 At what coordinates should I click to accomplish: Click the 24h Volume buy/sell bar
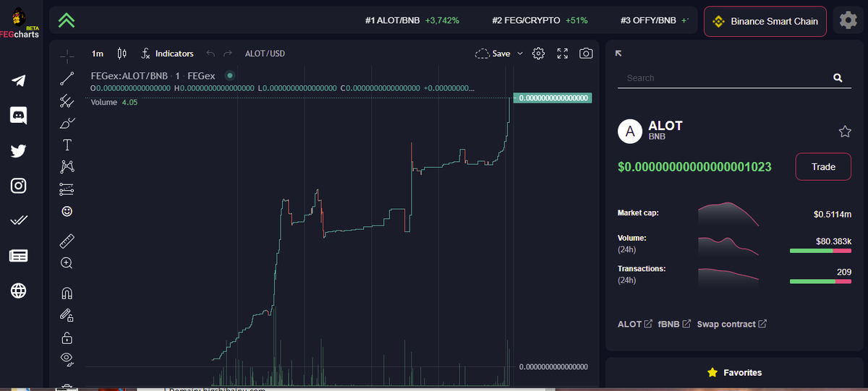click(x=820, y=250)
